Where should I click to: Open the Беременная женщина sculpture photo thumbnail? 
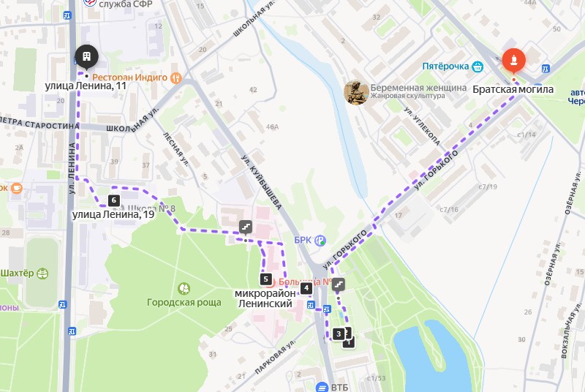[x=356, y=92]
